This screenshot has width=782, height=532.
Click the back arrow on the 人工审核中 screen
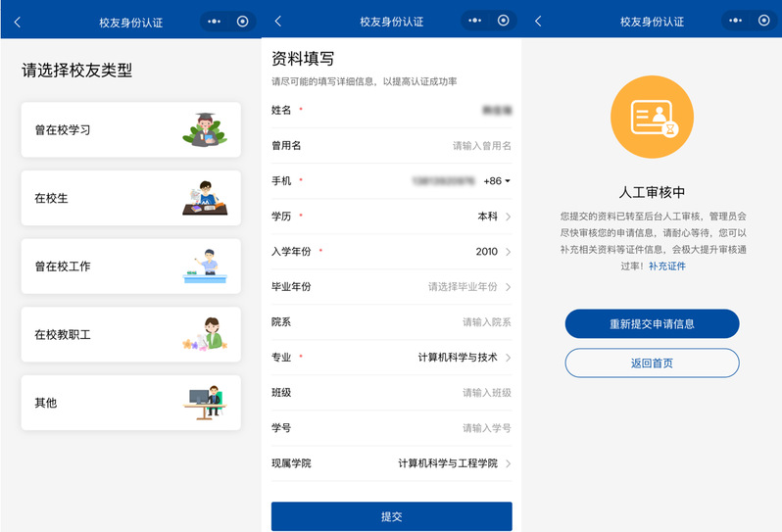point(539,21)
